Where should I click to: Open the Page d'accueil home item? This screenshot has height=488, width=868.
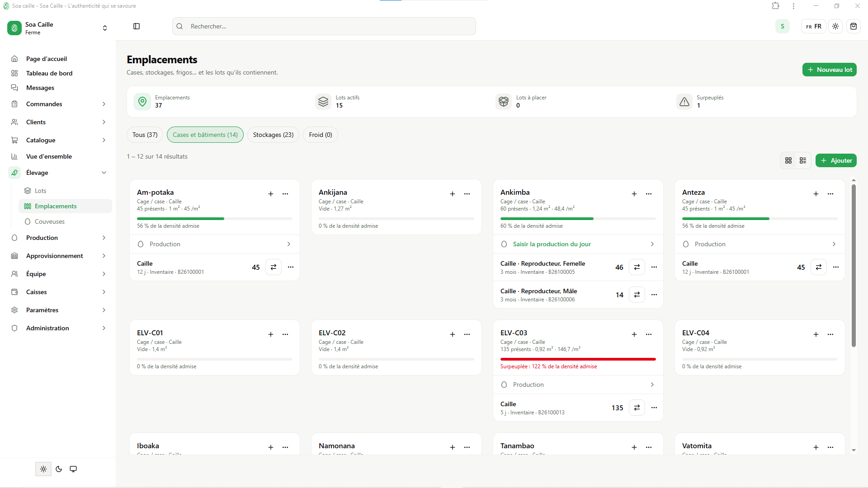[58, 59]
